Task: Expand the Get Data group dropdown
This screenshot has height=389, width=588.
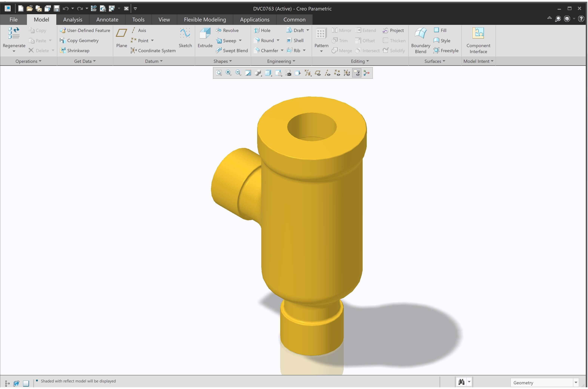Action: pyautogui.click(x=85, y=61)
